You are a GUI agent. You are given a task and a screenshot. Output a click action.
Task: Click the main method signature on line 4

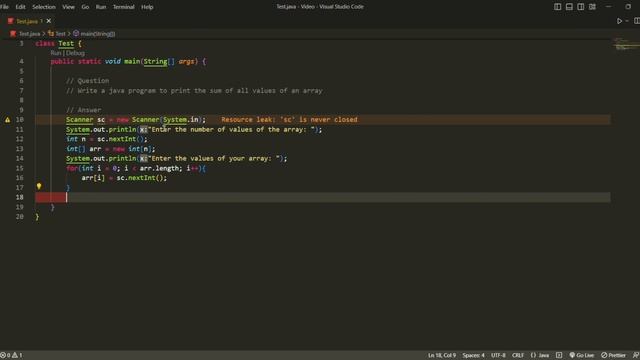pyautogui.click(x=128, y=61)
